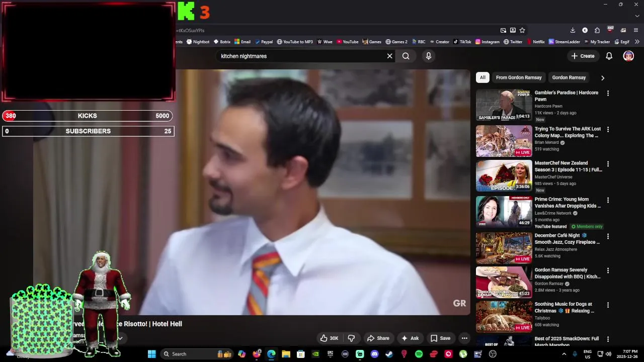Screen dimensions: 644x362
Task: Open Botrix bookmark
Action: pyautogui.click(x=222, y=42)
